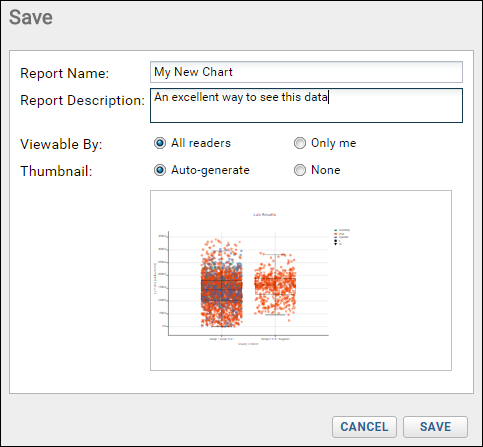Click the left box plot cluster

(222, 283)
